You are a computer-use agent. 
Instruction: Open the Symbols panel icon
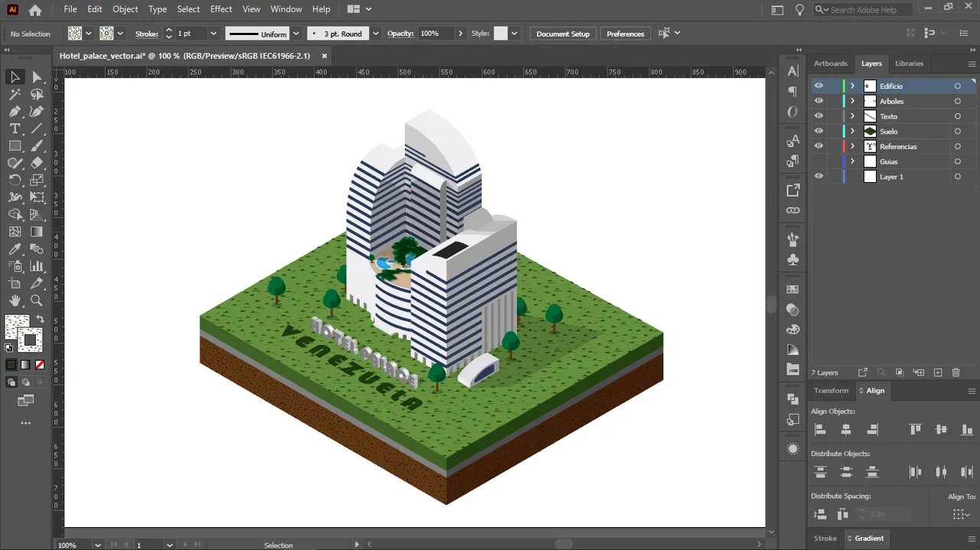tap(792, 259)
